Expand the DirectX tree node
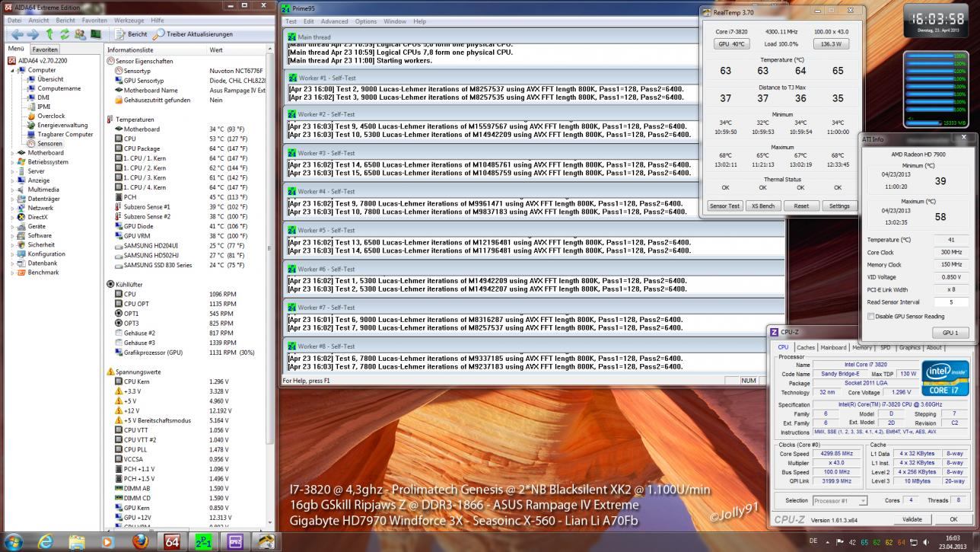This screenshot has height=552, width=980. [12, 217]
